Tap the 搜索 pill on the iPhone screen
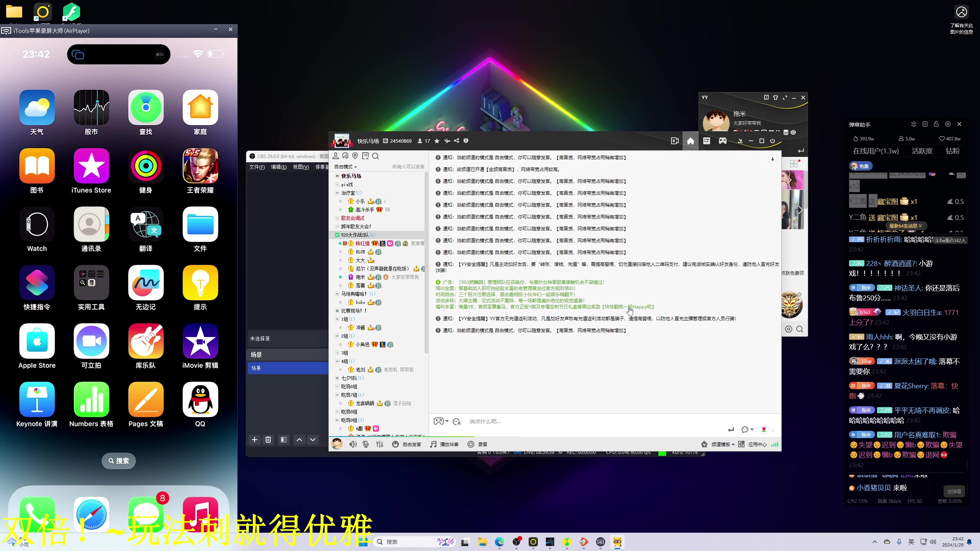Viewport: 980px width, 551px height. point(119,461)
